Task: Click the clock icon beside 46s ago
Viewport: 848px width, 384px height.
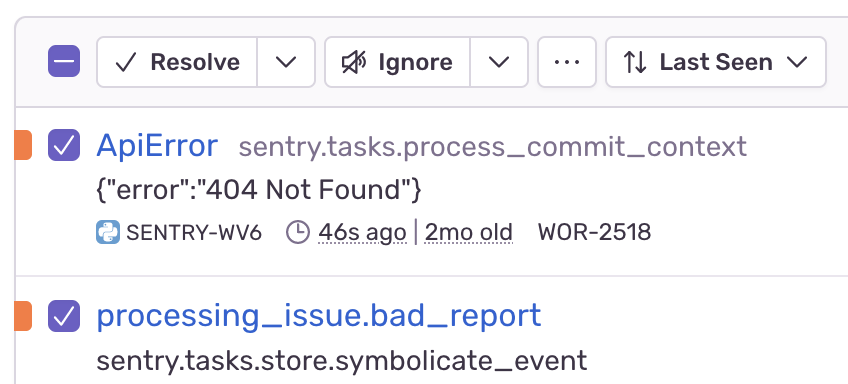Action: [297, 233]
